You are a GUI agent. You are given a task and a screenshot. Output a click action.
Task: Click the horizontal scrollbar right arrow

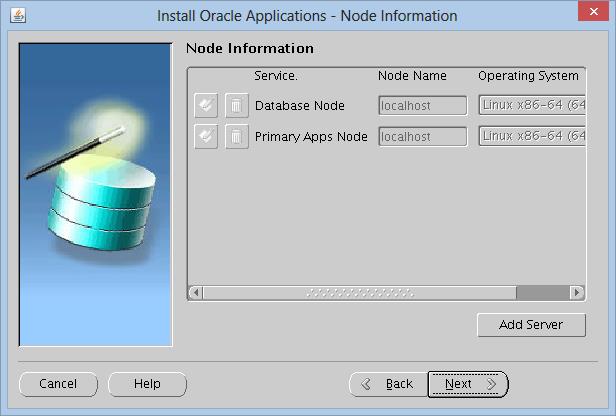click(x=577, y=293)
